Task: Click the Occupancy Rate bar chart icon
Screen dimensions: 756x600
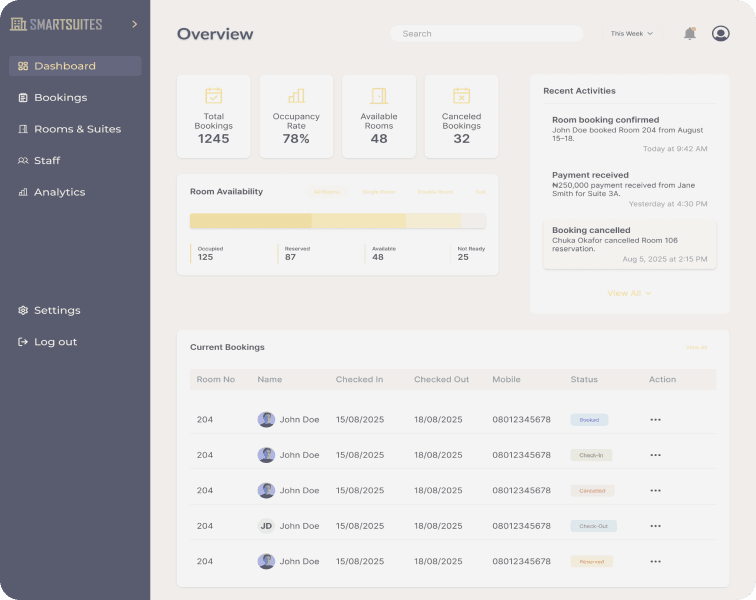Action: tap(296, 96)
